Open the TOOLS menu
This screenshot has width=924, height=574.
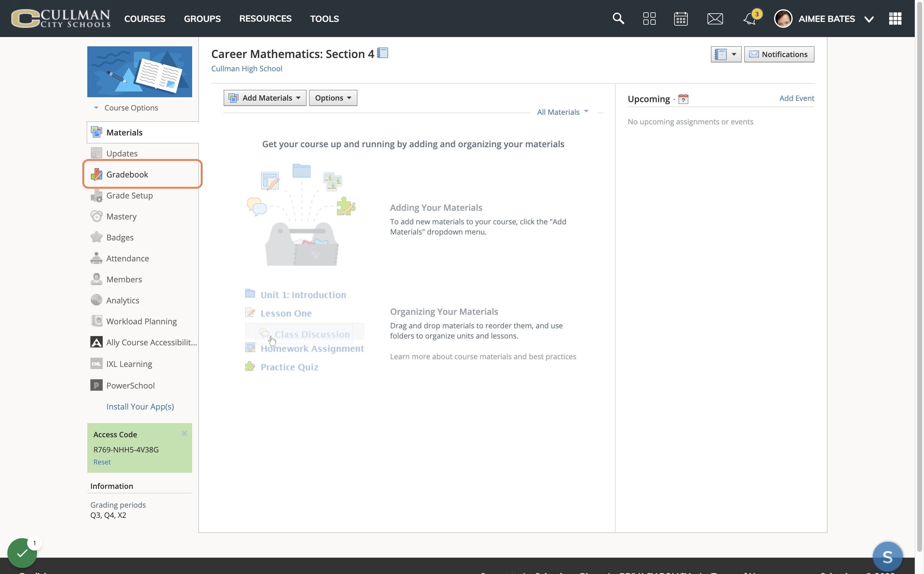click(x=324, y=19)
